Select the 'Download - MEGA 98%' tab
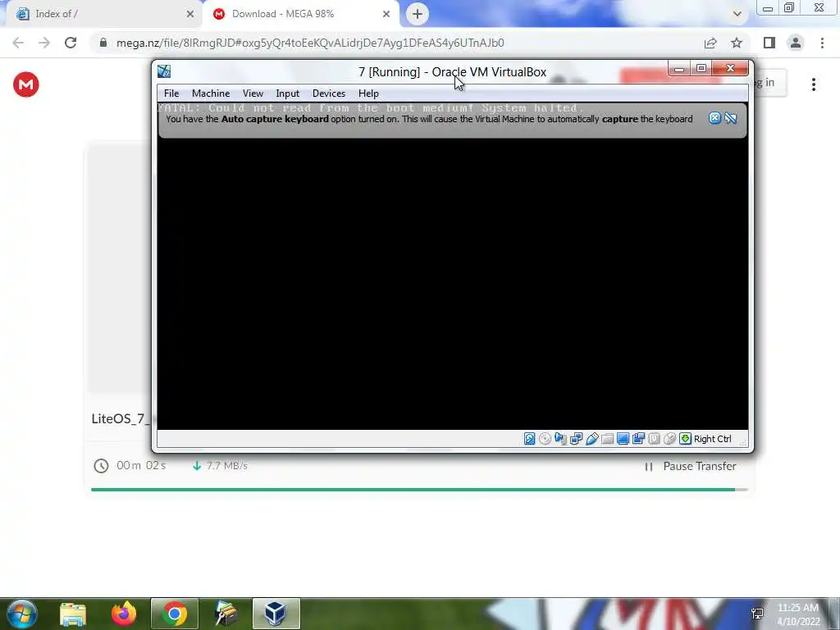 (300, 14)
